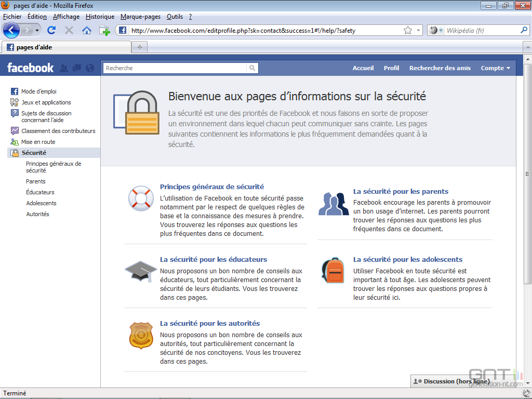
Task: Open the Historique menu
Action: (x=100, y=17)
